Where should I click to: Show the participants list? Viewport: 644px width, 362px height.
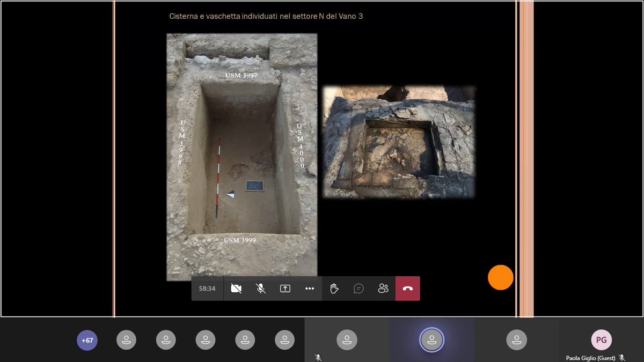pos(383,289)
